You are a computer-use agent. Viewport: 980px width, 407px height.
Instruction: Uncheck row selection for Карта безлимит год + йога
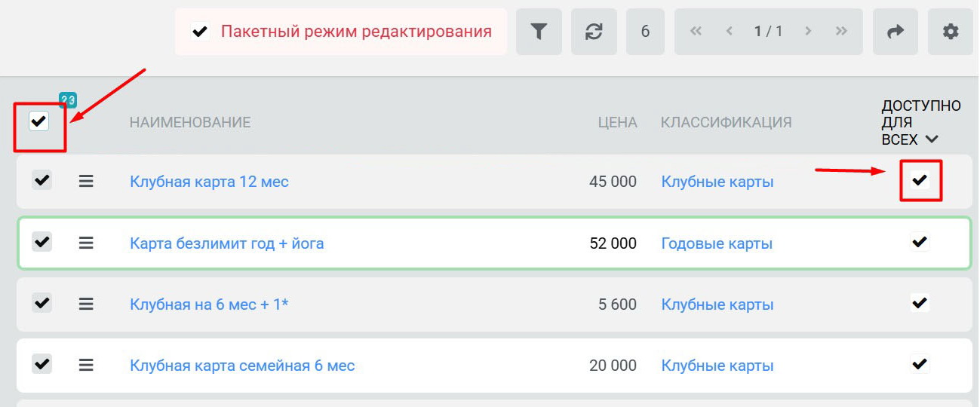tap(41, 241)
